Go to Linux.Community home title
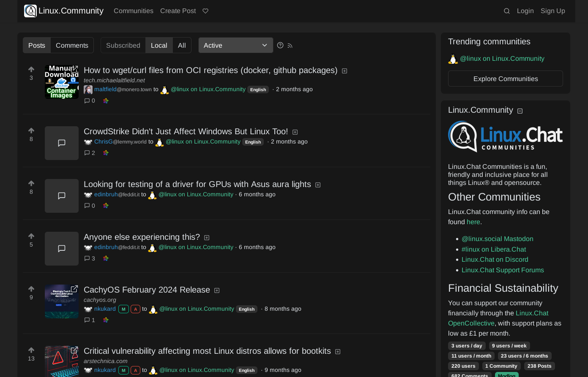588x377 pixels. (71, 11)
